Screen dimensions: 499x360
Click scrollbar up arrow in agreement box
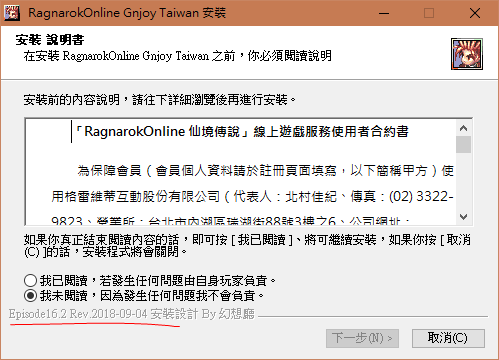(x=463, y=128)
